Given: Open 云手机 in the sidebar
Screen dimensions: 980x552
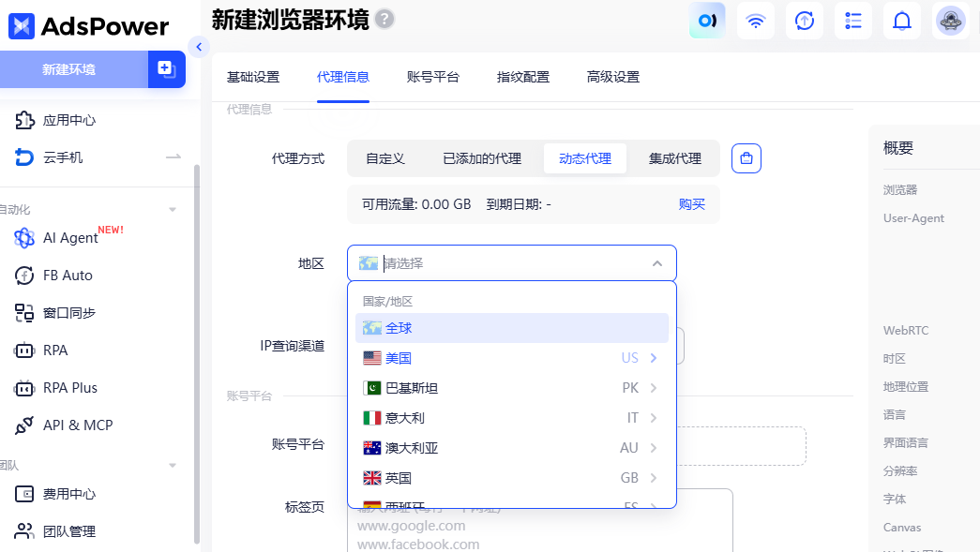Looking at the screenshot, I should tap(63, 157).
